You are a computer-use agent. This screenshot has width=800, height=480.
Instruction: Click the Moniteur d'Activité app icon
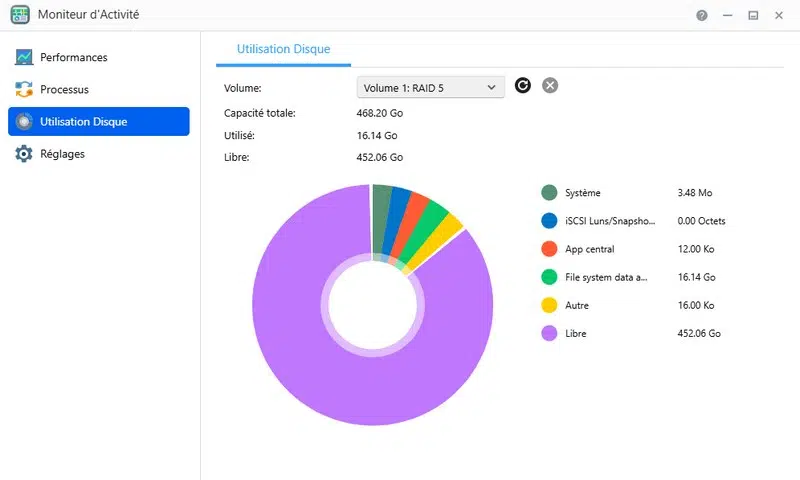[20, 16]
